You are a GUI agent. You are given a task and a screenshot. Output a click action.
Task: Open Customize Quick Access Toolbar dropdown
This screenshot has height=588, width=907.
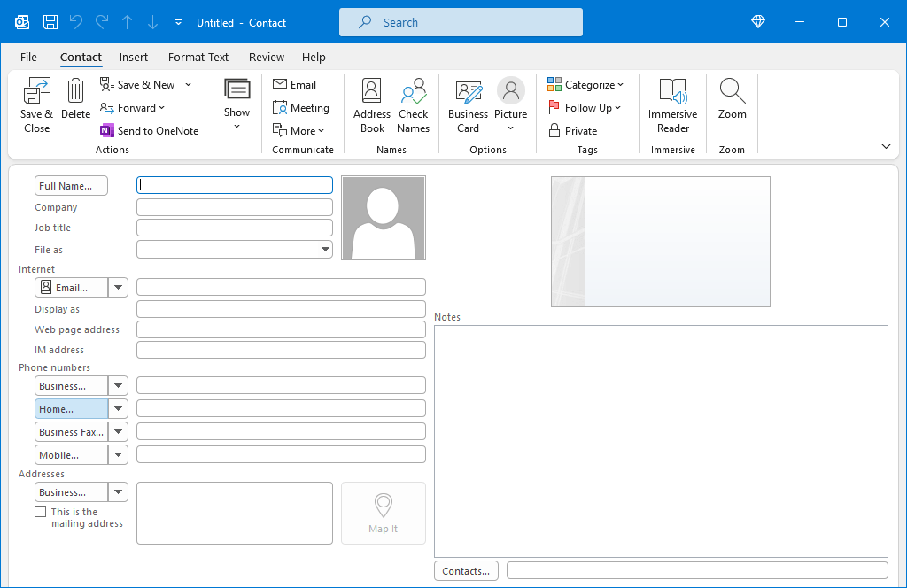tap(178, 22)
